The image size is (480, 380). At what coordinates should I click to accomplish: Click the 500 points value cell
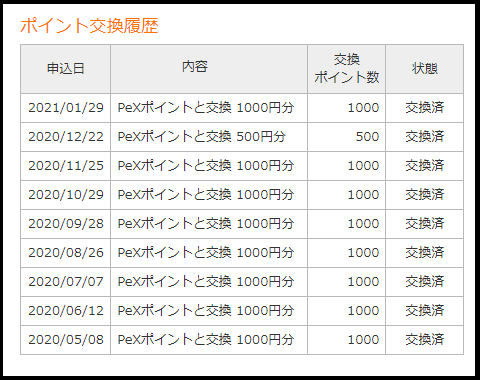pos(347,137)
